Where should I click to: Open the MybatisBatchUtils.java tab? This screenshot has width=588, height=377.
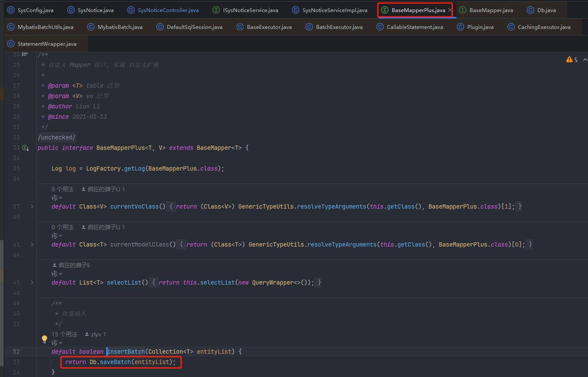45,27
